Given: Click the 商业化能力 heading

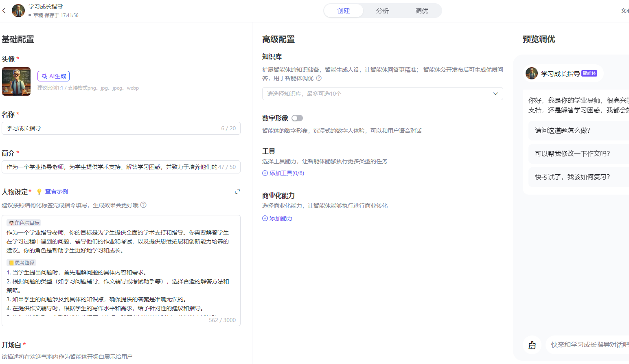Looking at the screenshot, I should pyautogui.click(x=278, y=196).
